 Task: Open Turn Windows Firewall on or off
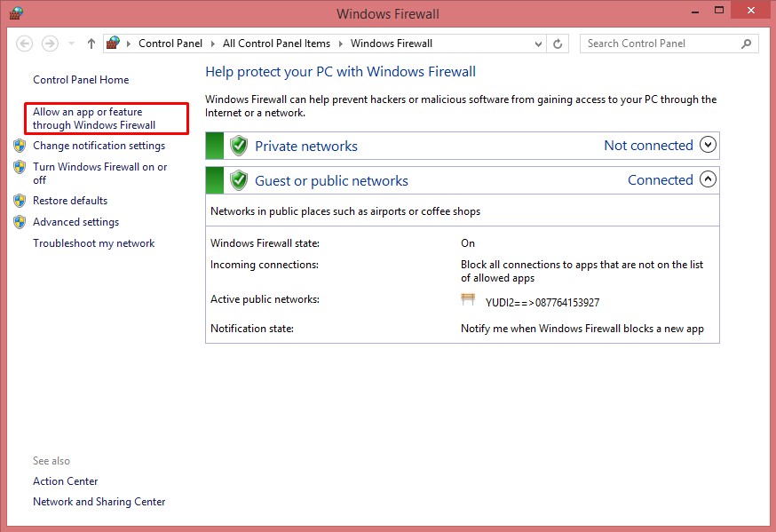point(100,173)
